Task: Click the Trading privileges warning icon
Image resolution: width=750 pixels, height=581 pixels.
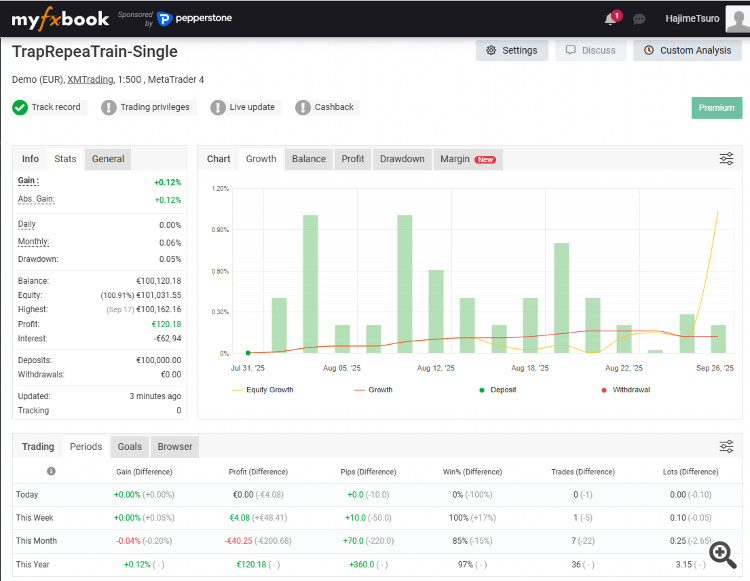Action: (x=109, y=108)
